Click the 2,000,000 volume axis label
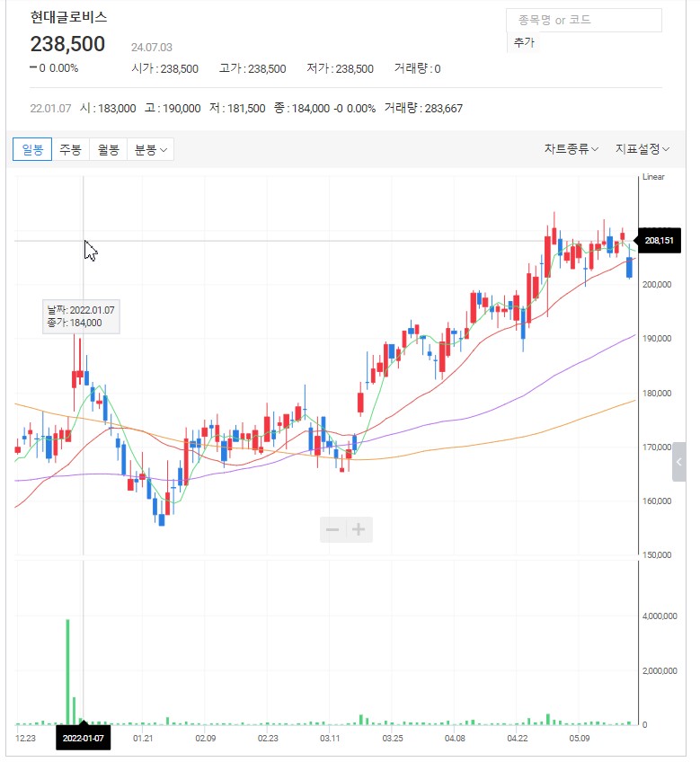Viewport: 700px width, 762px height. coord(660,670)
